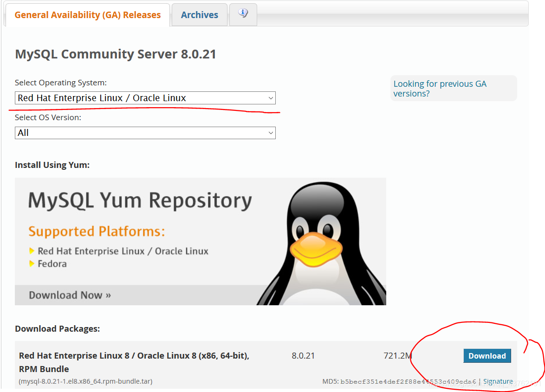Click the version cell '8.0.21'
Screen dimensions: 545x392
pos(303,356)
